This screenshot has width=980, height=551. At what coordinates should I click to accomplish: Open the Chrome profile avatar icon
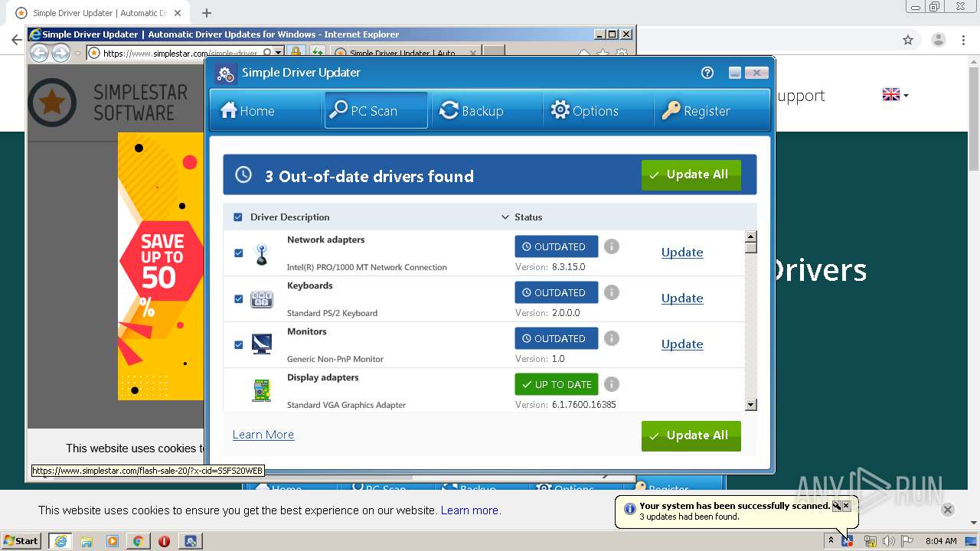click(939, 40)
